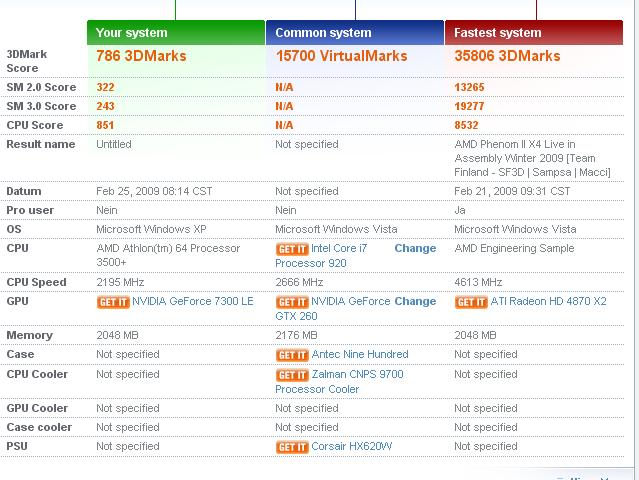Viewport: 639px width, 480px height.
Task: Click the AMD Phenom II X4 result name
Action: [532, 158]
